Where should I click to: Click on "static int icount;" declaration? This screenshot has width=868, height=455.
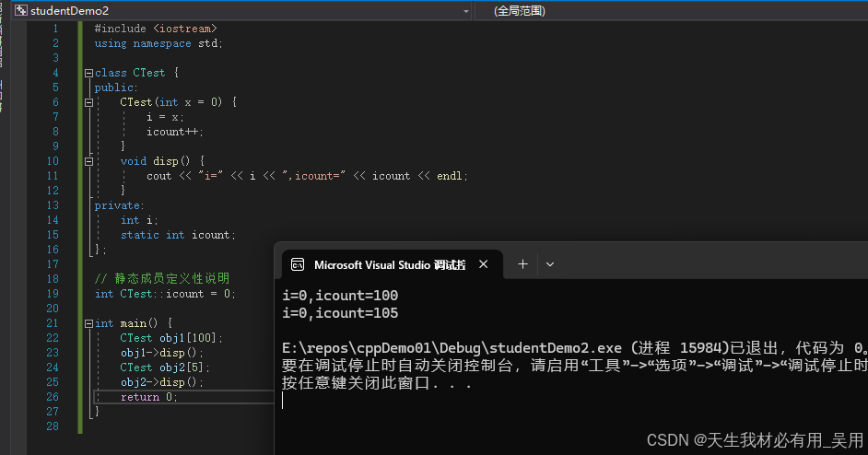point(178,235)
